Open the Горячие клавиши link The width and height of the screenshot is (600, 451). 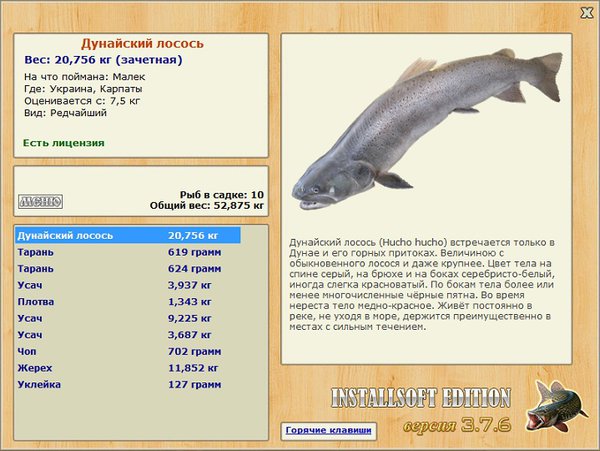coord(328,430)
